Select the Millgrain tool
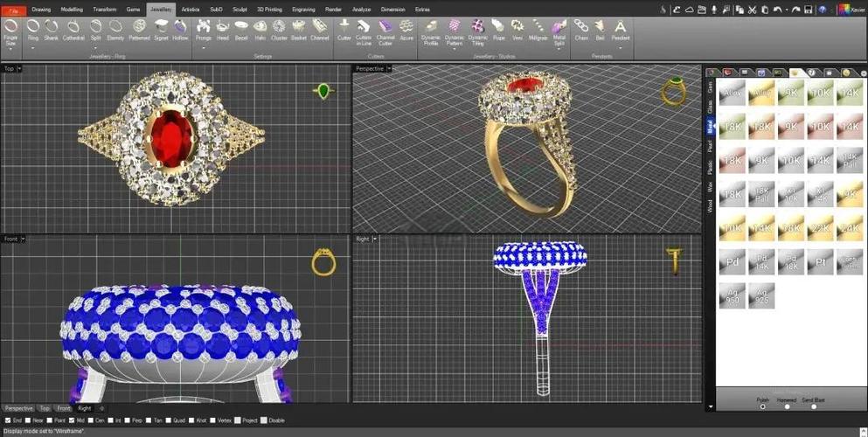This screenshot has height=437, width=868. (538, 30)
